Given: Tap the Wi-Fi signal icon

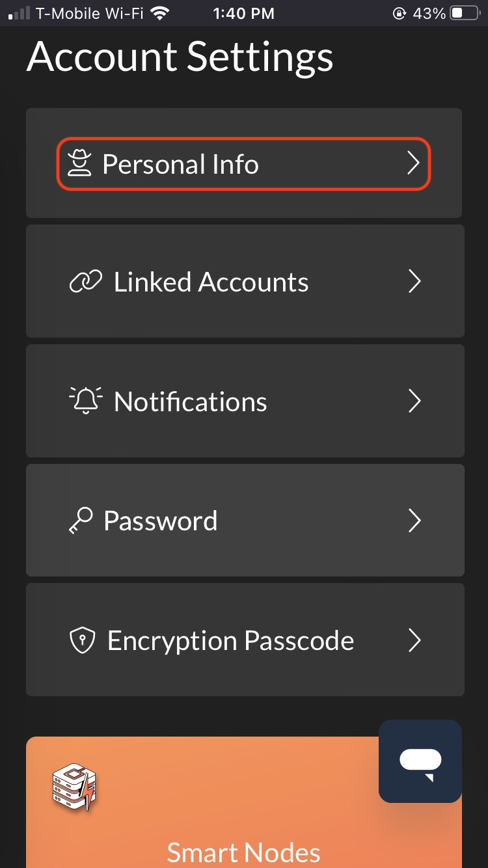Looking at the screenshot, I should pyautogui.click(x=158, y=13).
